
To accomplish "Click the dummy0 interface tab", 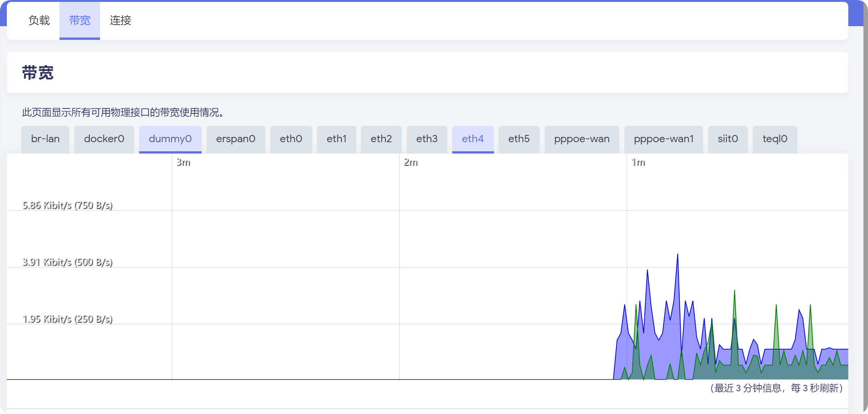I will coord(170,139).
